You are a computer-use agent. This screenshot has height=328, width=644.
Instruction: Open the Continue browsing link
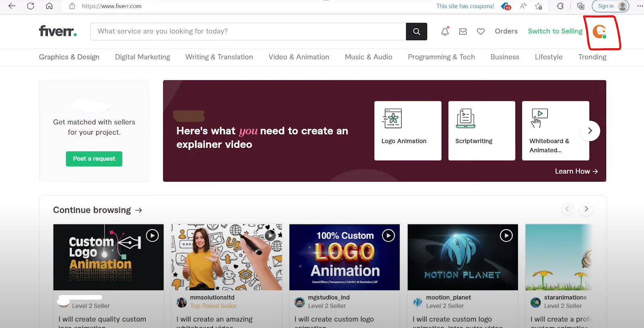(97, 210)
